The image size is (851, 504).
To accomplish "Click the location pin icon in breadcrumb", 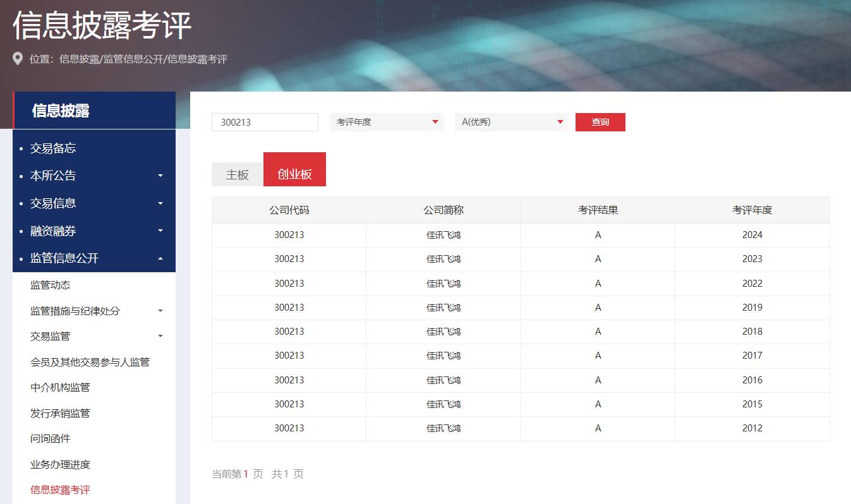I will tap(18, 59).
